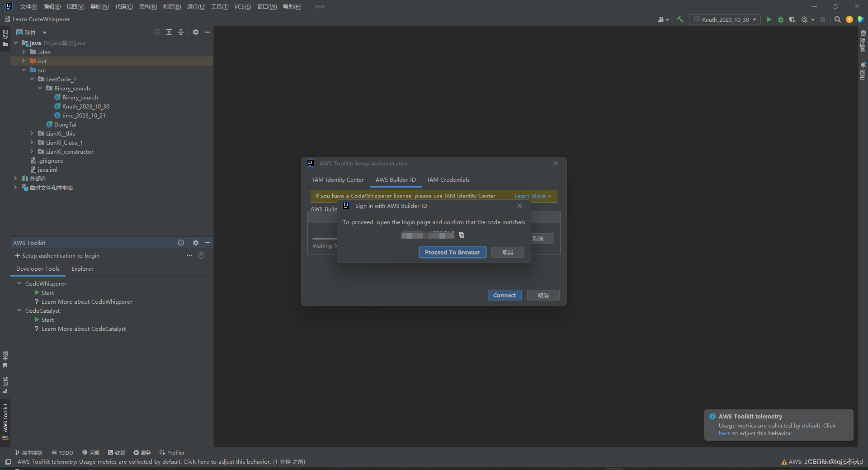Click the orange IDE update arrow icon
Screen dimensions: 868x470
point(849,19)
